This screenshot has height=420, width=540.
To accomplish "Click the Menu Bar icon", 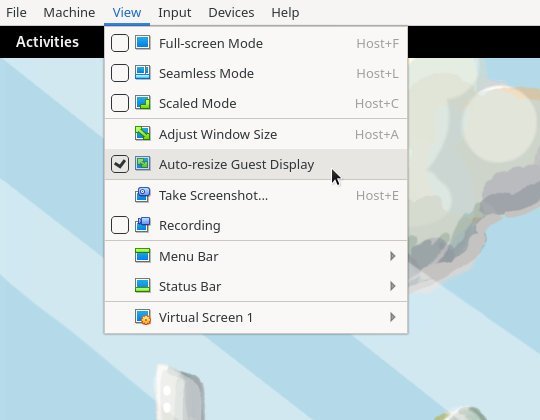I will click(142, 256).
